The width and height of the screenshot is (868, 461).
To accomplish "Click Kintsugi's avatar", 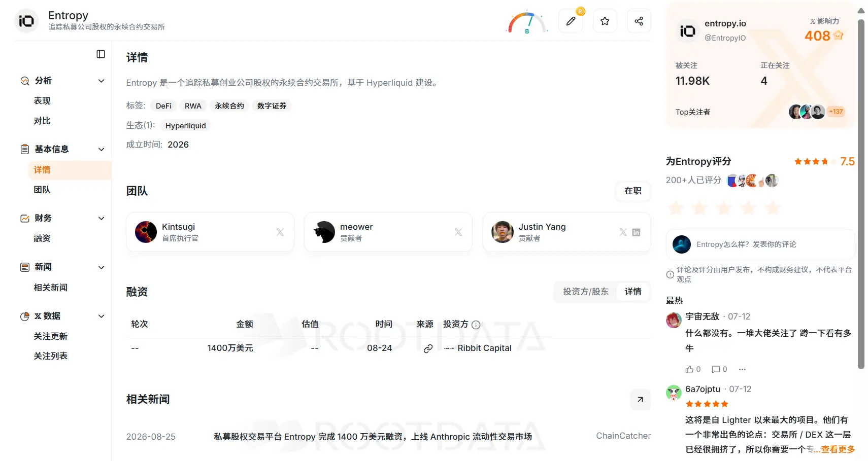I will coord(146,232).
